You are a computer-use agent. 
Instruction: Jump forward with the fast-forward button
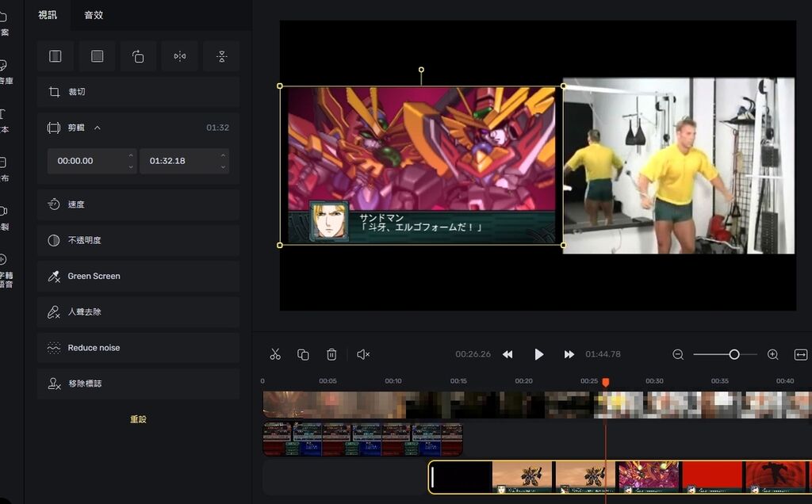click(569, 354)
